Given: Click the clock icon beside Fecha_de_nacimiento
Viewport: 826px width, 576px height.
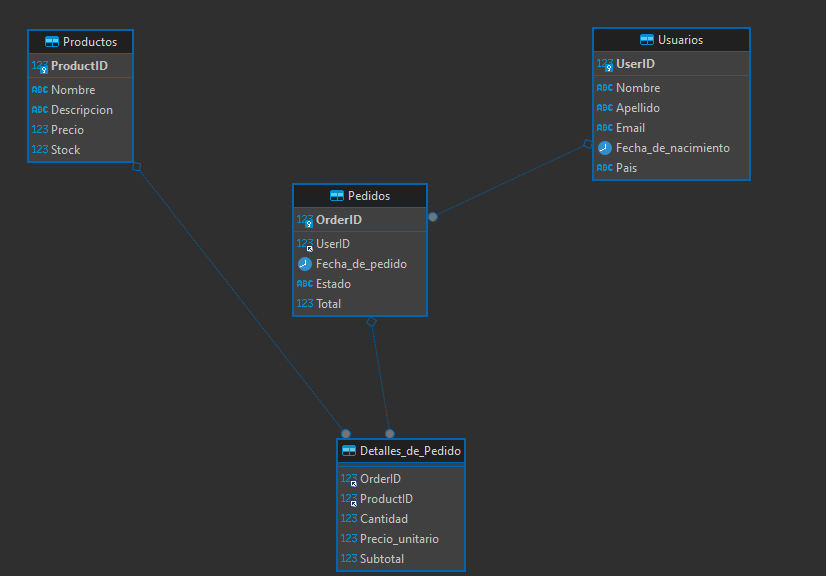Looking at the screenshot, I should (x=605, y=148).
